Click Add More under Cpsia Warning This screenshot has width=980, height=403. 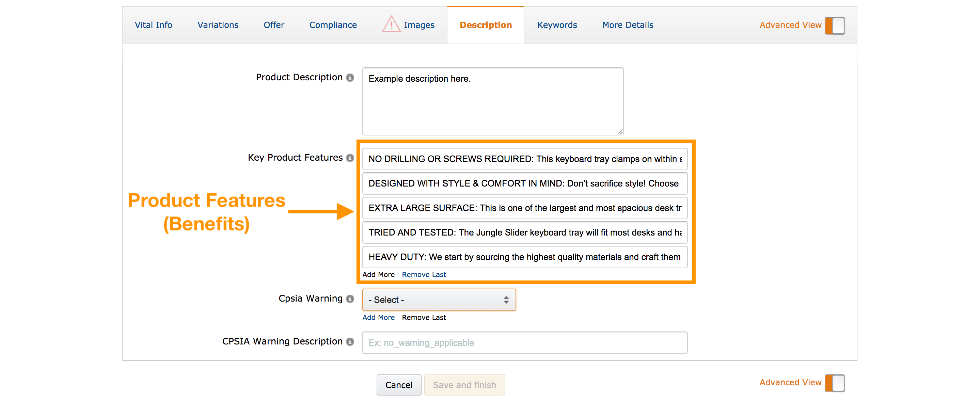point(378,318)
